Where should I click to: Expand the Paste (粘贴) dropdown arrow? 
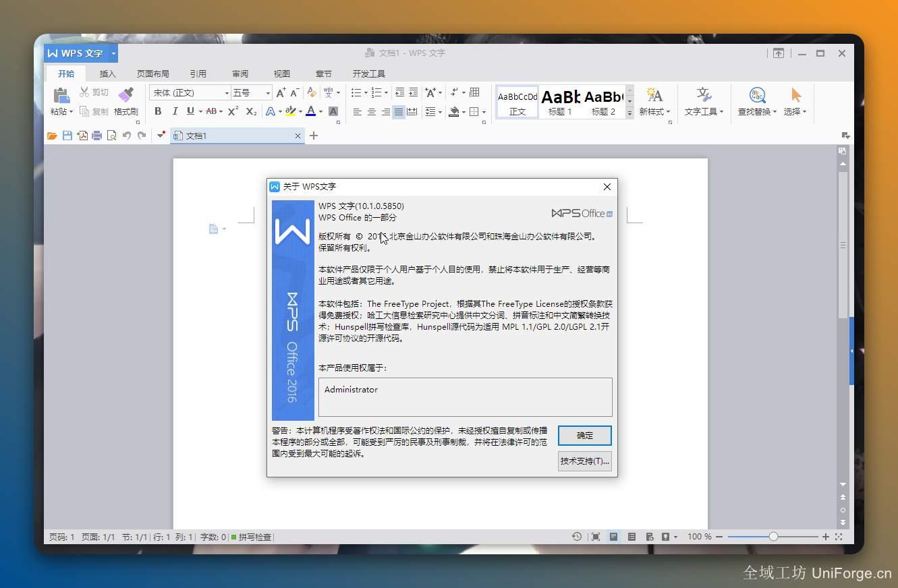click(x=71, y=112)
